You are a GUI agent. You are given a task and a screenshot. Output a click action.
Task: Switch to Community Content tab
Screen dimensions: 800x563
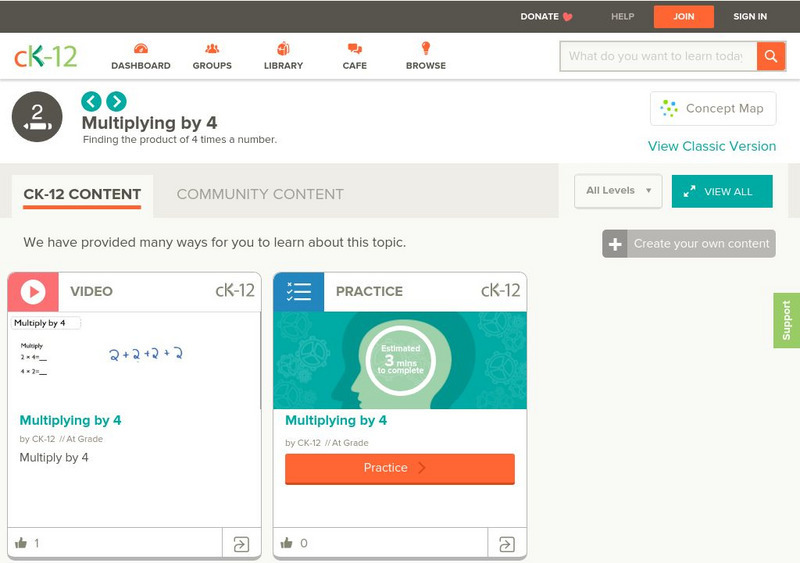[260, 194]
